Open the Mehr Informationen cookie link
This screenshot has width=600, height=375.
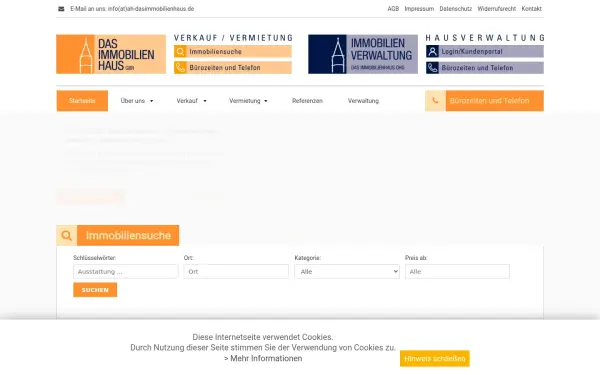click(x=263, y=359)
